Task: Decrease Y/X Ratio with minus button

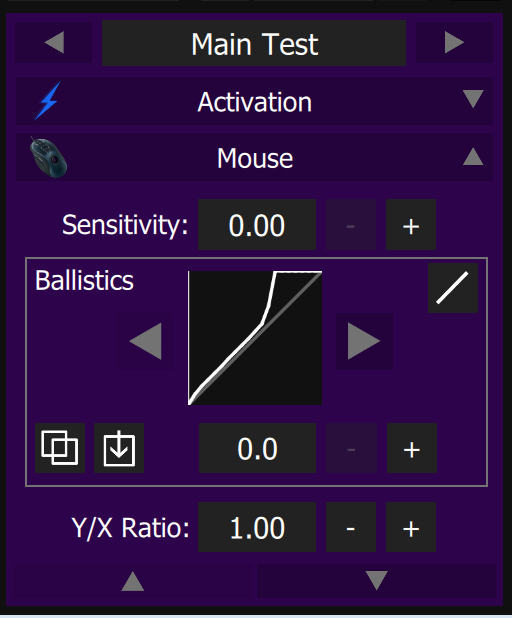Action: tap(351, 527)
